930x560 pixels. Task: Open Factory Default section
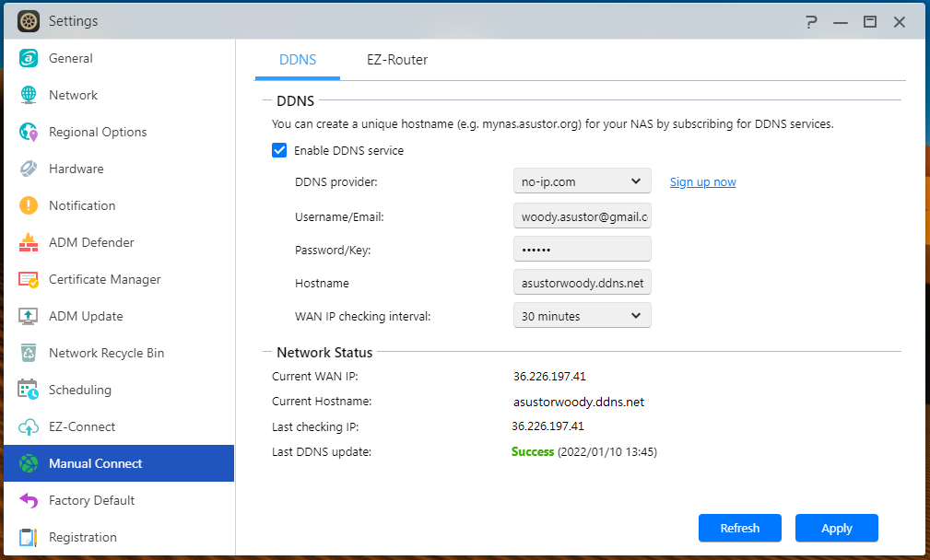119,500
